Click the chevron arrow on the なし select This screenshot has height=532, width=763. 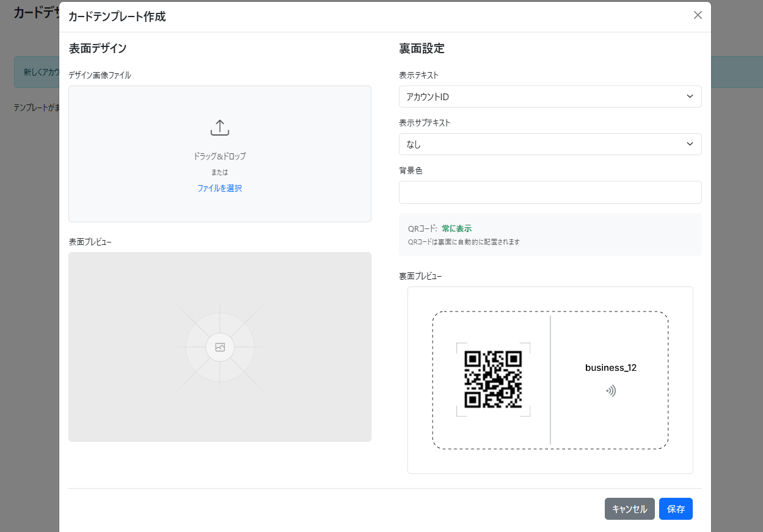pos(690,144)
